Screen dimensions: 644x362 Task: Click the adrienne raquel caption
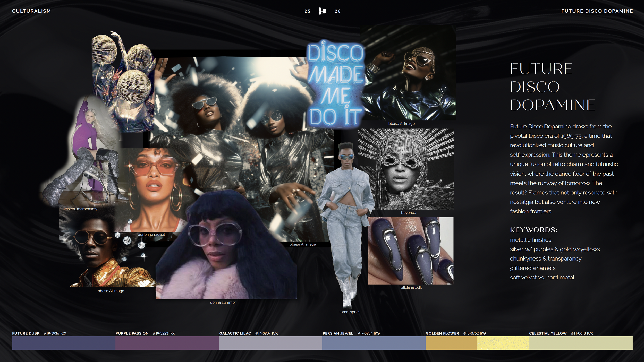coord(151,235)
